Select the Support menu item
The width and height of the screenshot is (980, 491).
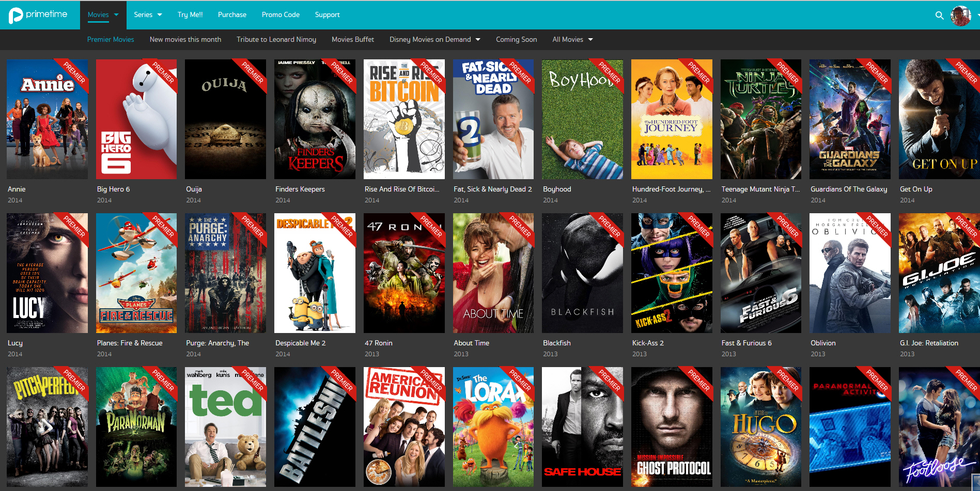[x=327, y=15]
